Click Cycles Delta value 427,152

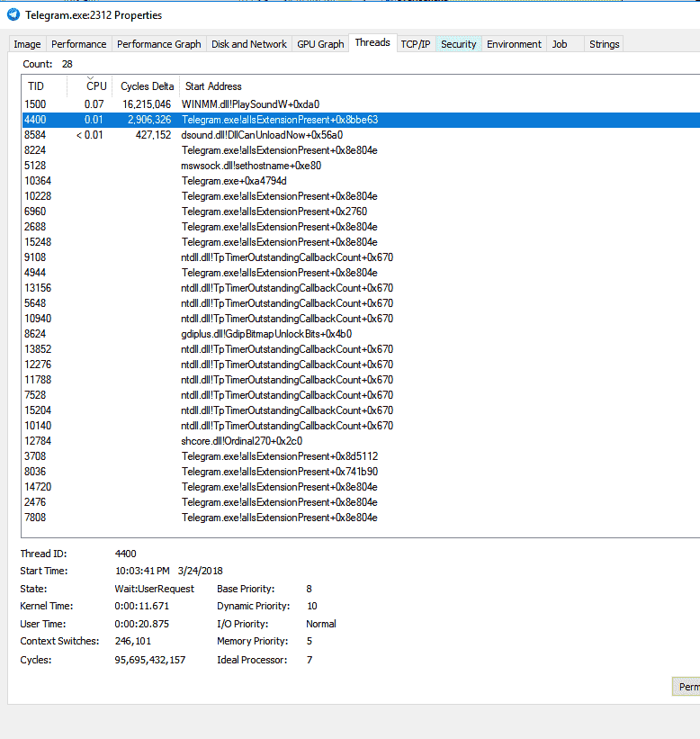pos(153,135)
